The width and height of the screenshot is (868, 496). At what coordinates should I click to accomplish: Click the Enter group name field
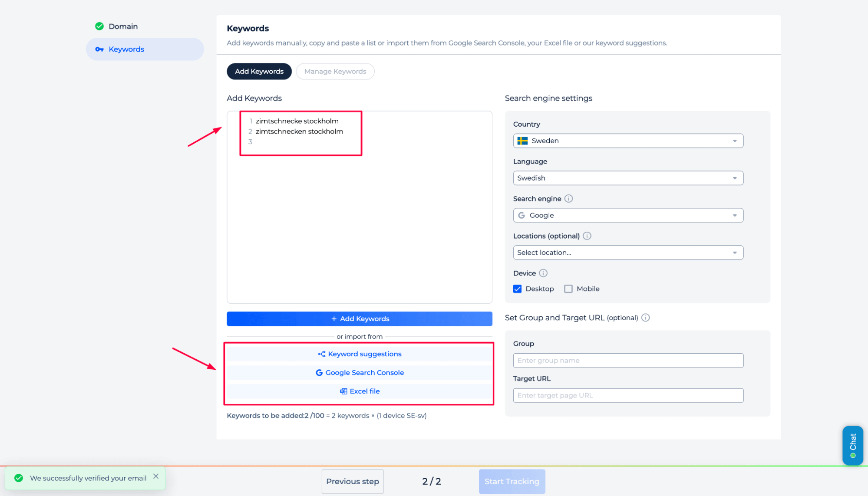628,361
